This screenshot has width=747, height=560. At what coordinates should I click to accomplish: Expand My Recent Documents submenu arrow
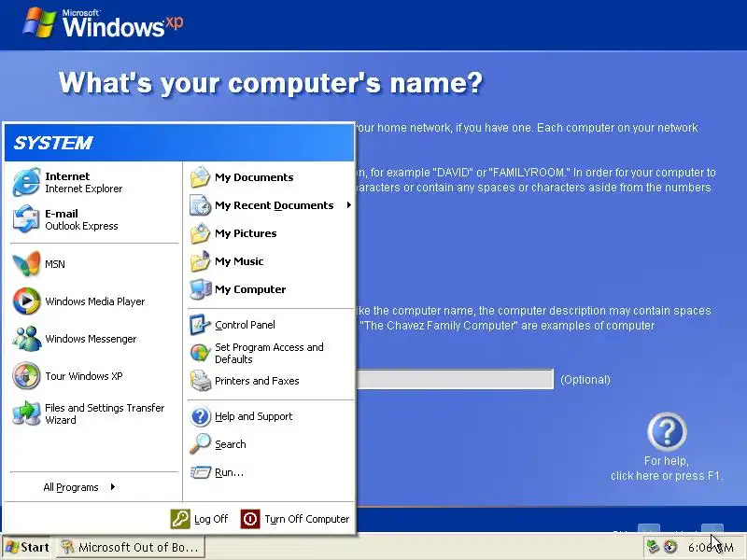(349, 205)
